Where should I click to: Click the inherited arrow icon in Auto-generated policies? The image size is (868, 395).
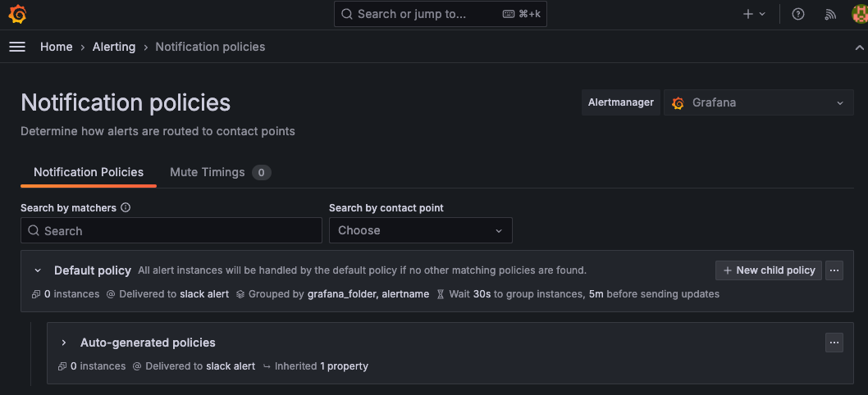point(267,366)
